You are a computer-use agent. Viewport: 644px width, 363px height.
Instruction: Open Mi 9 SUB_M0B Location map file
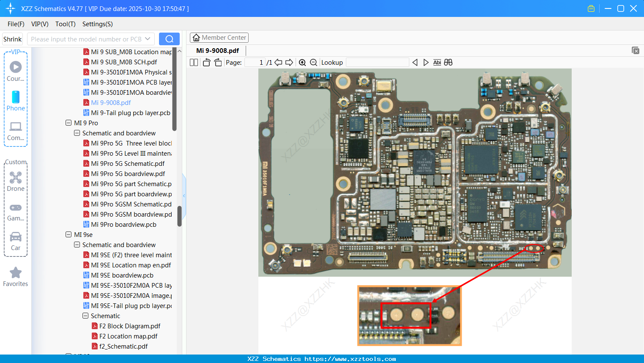(132, 52)
